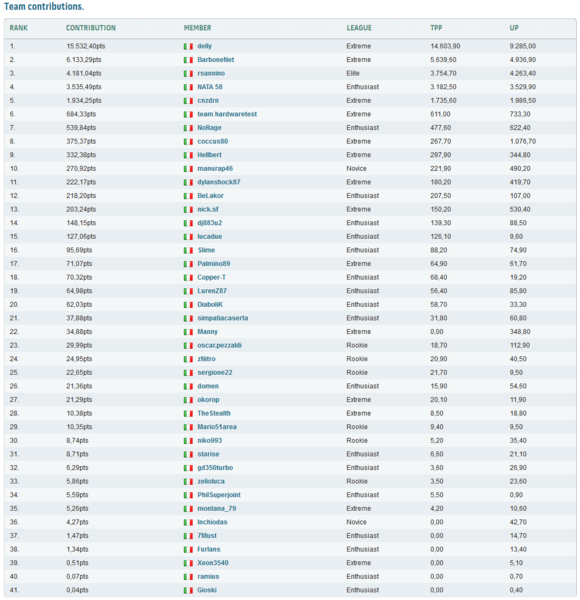
Task: Open member profile NATA 58
Action: tap(210, 87)
